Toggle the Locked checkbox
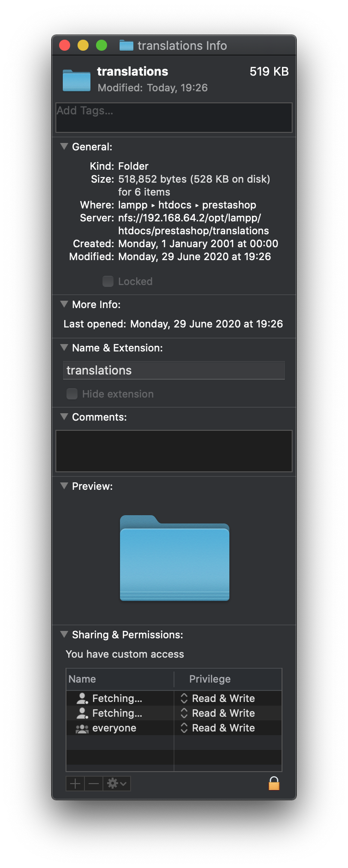348x868 pixels. (108, 281)
